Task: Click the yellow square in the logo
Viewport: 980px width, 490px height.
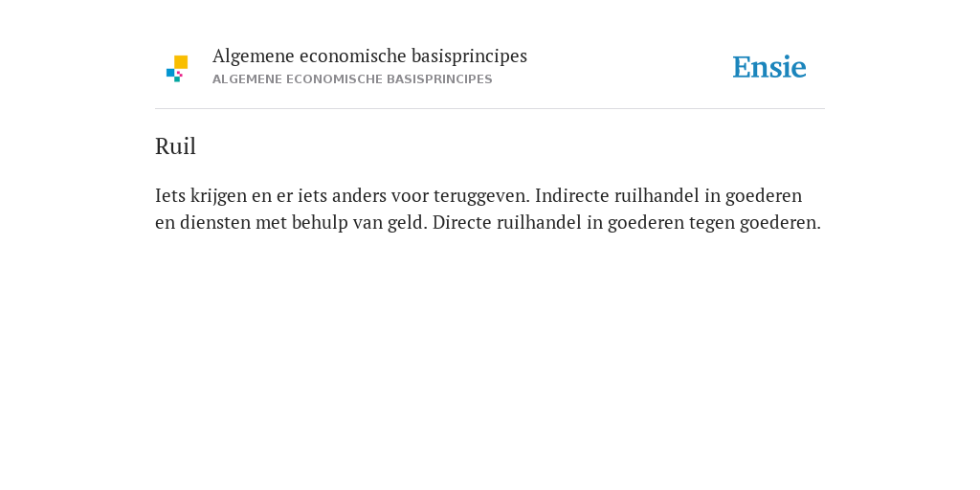Action: point(181,62)
